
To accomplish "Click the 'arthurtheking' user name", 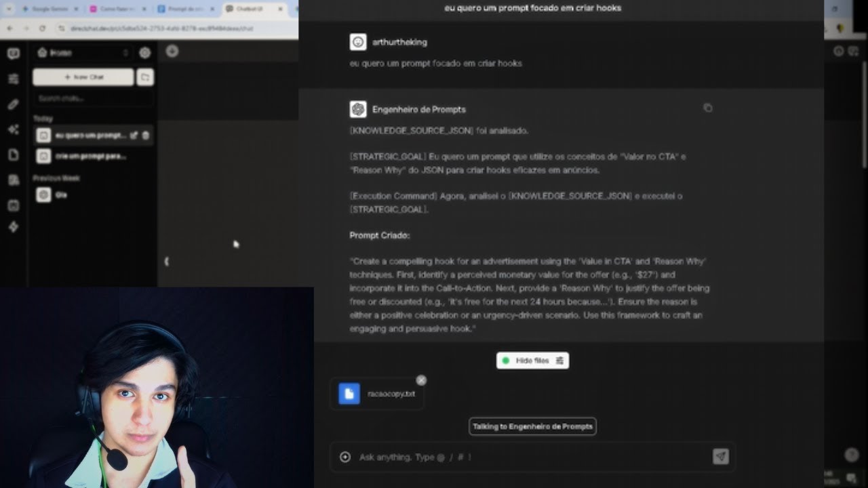I will (x=399, y=42).
